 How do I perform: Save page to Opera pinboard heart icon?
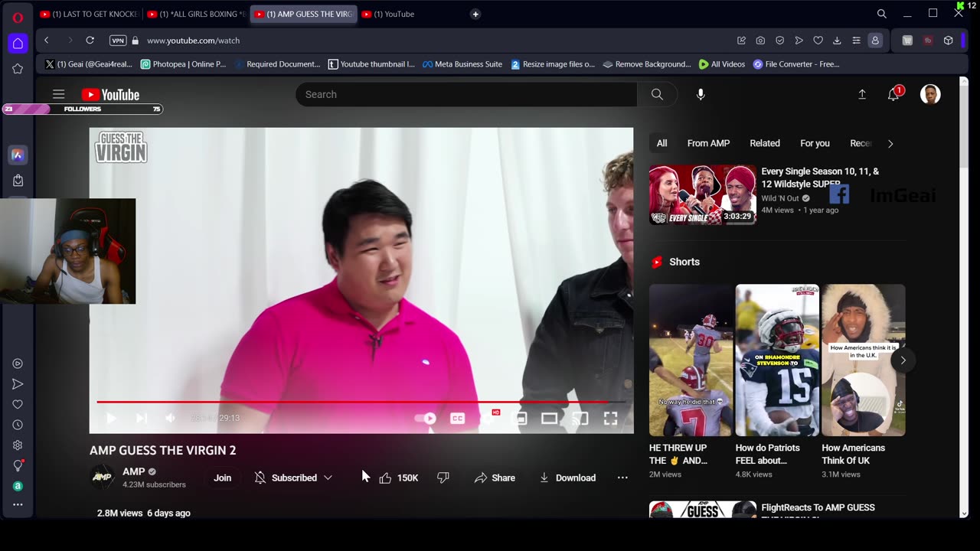tap(818, 41)
